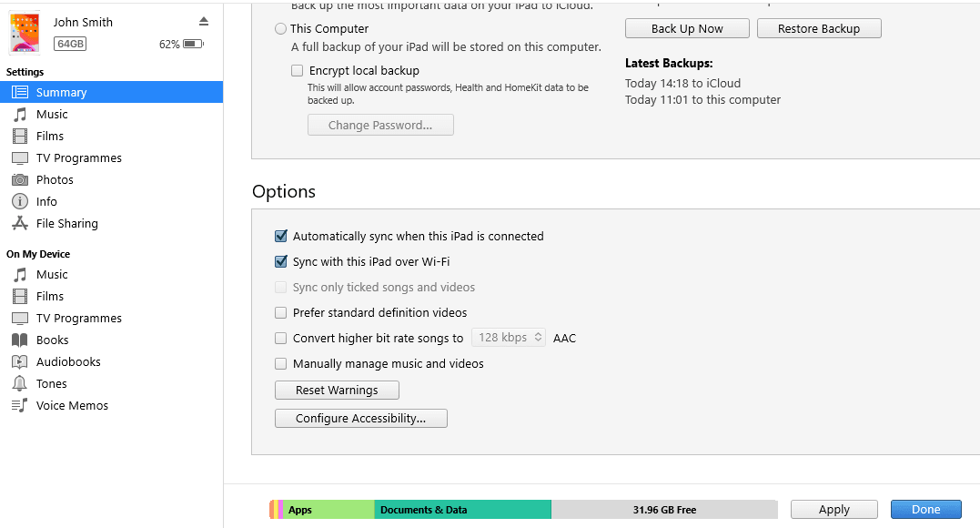Image resolution: width=980 pixels, height=528 pixels.
Task: Disable automatic sync when iPad is connected
Action: click(x=281, y=236)
